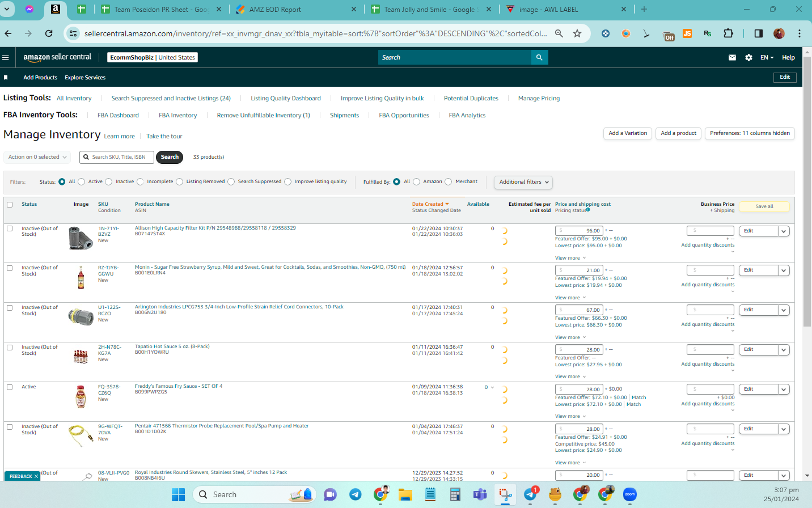Expand View more for Tapatio Hot Sauce
This screenshot has width=812, height=508.
pyautogui.click(x=570, y=376)
